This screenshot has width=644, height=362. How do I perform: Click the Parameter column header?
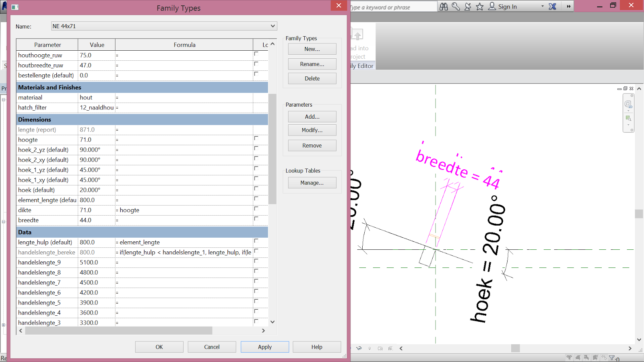47,45
